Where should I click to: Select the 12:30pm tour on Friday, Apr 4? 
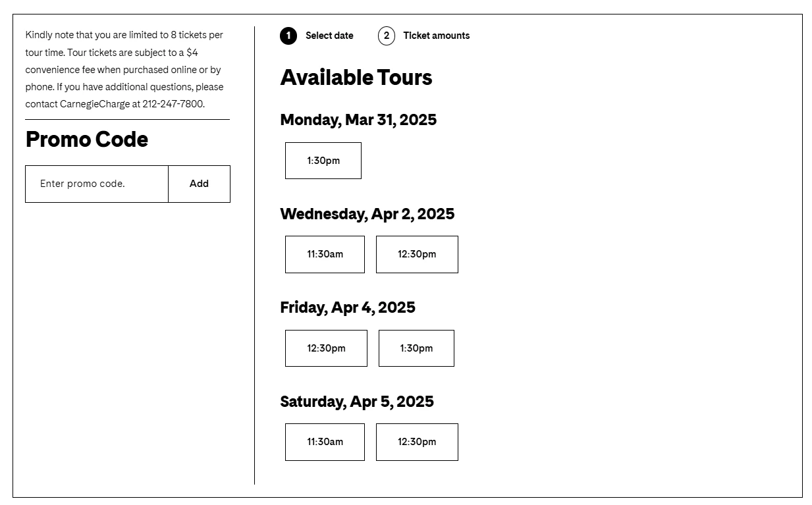click(326, 348)
